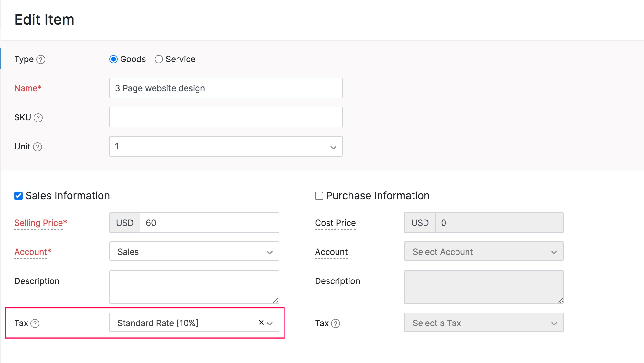Focus the Name field containing website design
This screenshot has width=644, height=363.
click(225, 88)
